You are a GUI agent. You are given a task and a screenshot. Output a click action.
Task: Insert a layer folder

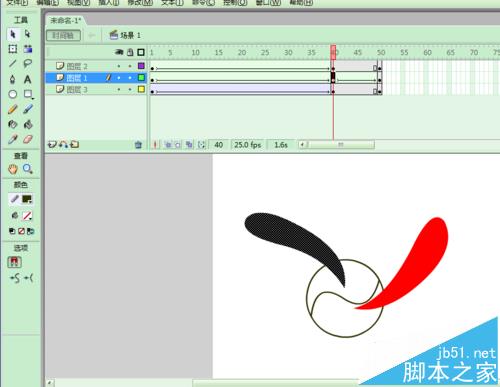click(x=75, y=144)
